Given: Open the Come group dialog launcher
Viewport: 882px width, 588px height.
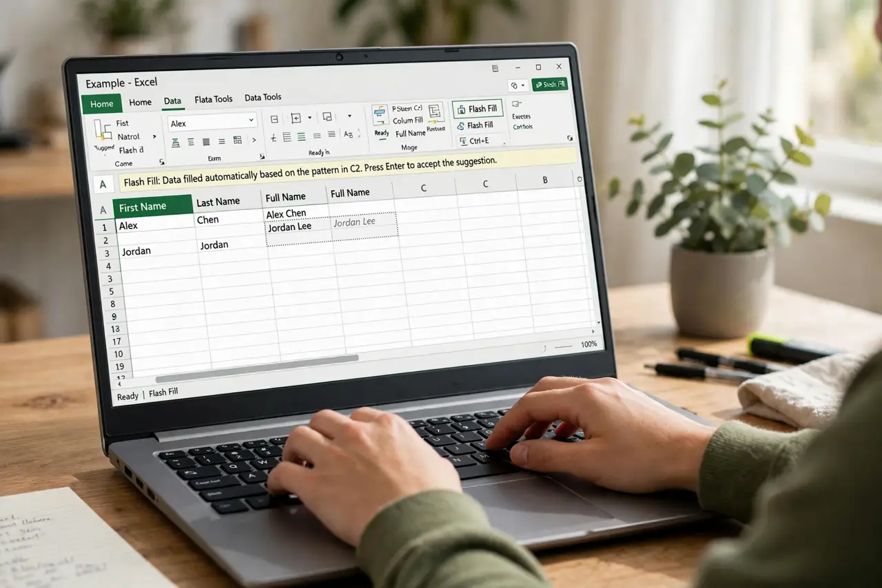Looking at the screenshot, I should 161,162.
